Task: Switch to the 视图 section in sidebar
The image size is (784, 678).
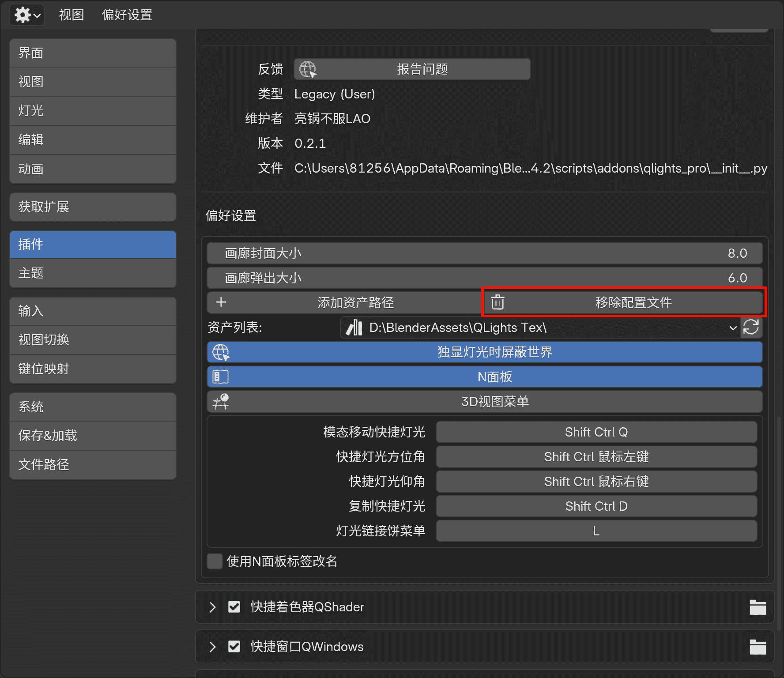Action: (93, 82)
